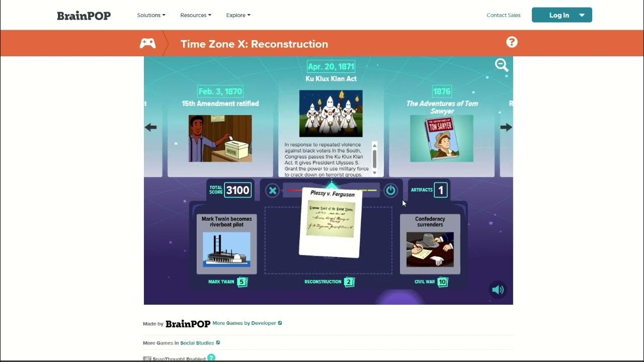Screen dimensions: 644x362
Task: Click the Tom Sawyer book cover image
Action: click(442, 138)
